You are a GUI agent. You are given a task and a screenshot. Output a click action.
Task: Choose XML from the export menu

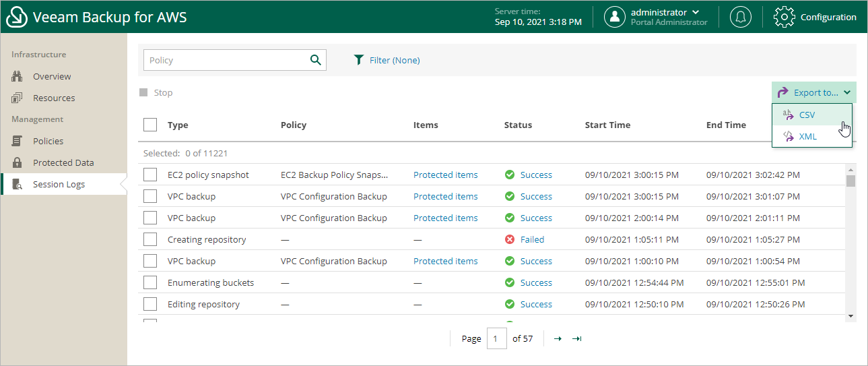tap(807, 136)
